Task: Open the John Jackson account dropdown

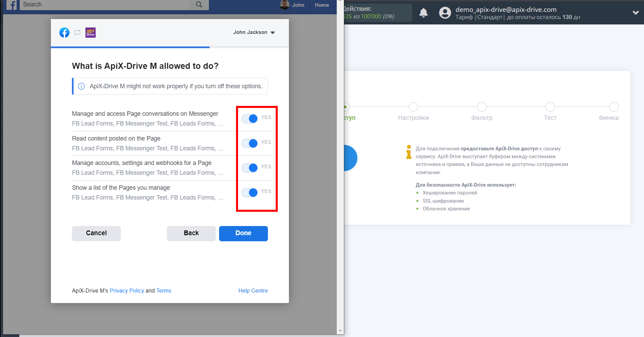Action: click(254, 32)
